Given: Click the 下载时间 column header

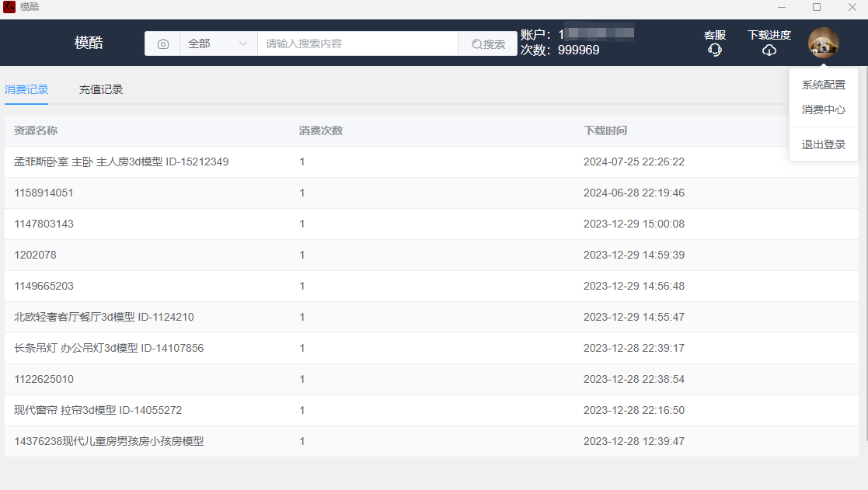Looking at the screenshot, I should [x=605, y=131].
